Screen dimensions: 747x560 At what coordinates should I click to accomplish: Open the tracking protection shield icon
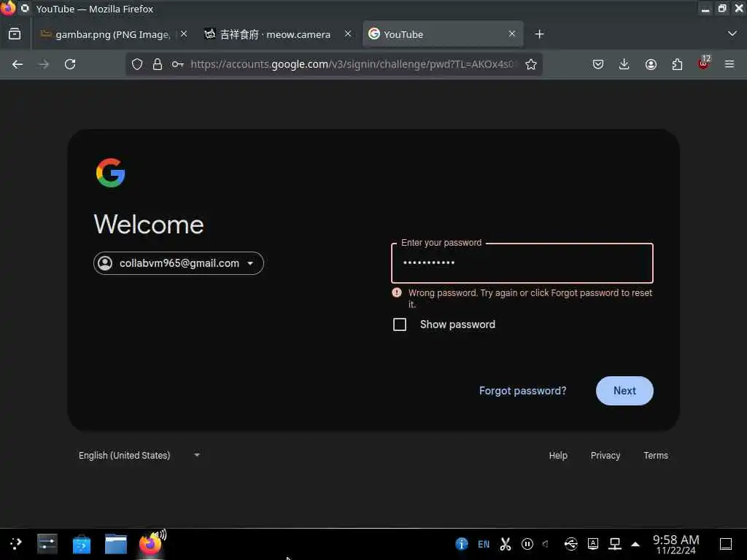tap(137, 64)
